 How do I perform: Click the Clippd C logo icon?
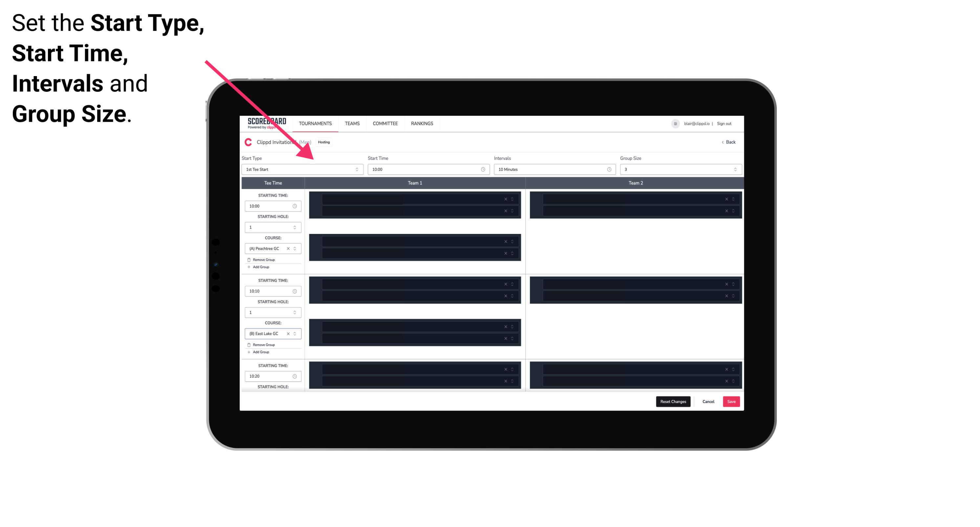pos(248,142)
